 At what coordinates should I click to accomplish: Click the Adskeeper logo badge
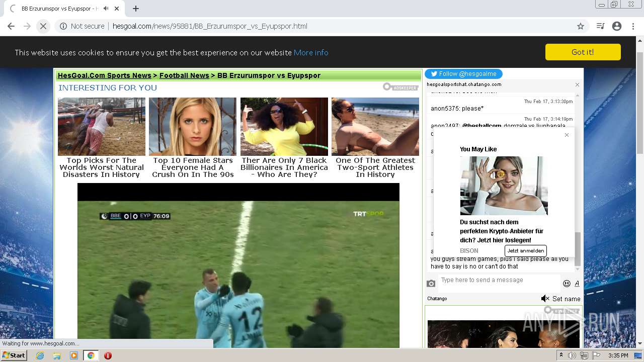point(400,87)
